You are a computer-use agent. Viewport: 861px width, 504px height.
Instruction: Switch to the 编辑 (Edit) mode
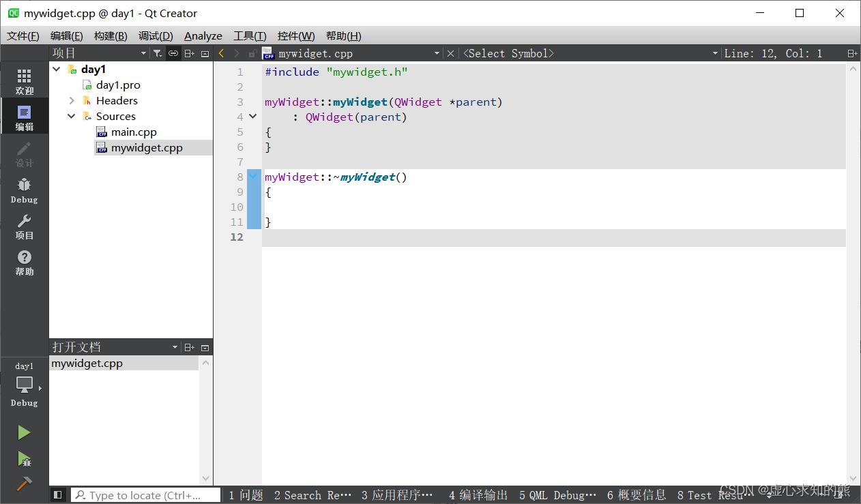pos(24,118)
